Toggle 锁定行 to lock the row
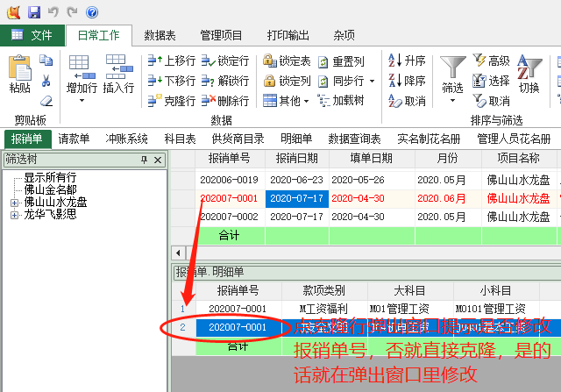This screenshot has width=561, height=392. [225, 61]
